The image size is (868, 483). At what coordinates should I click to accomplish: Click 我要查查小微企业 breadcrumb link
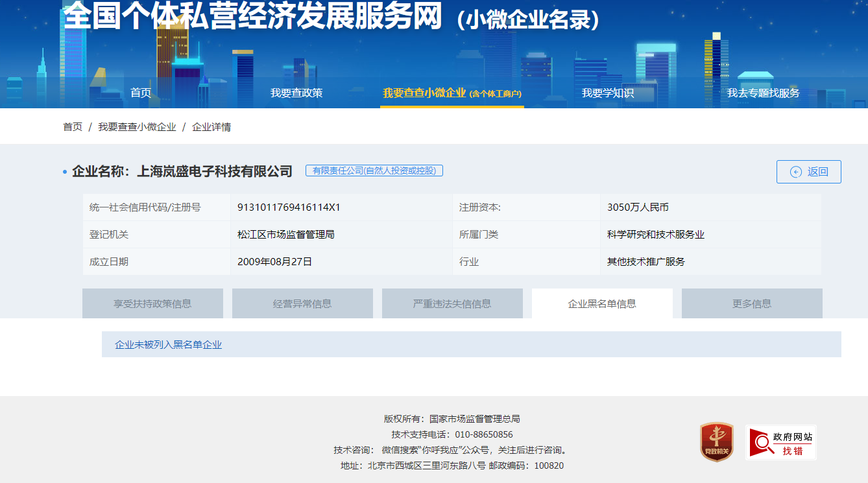pos(137,127)
